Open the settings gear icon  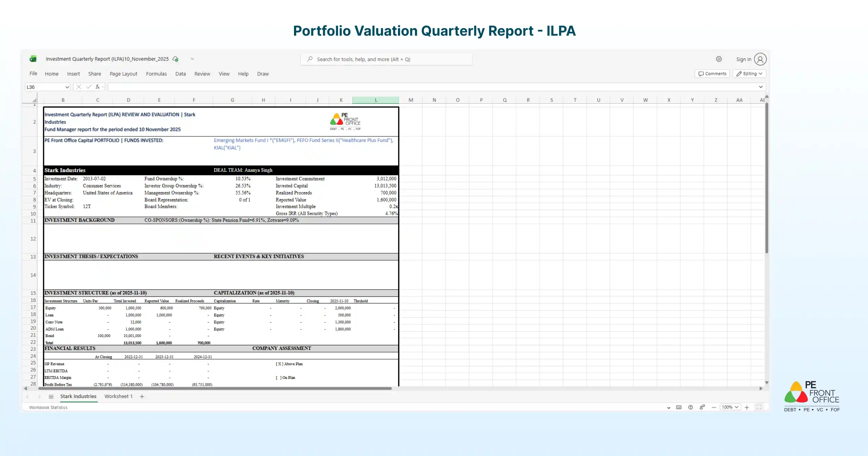pos(719,59)
